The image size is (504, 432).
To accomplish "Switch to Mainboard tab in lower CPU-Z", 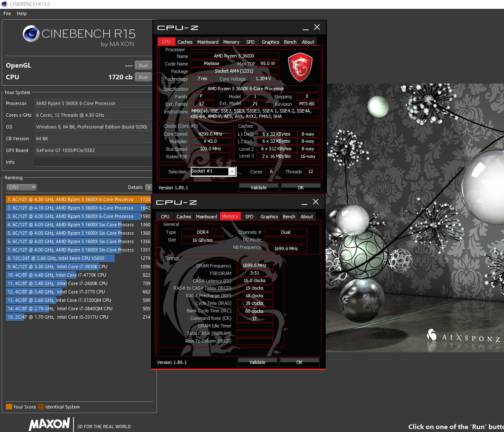I will (206, 217).
